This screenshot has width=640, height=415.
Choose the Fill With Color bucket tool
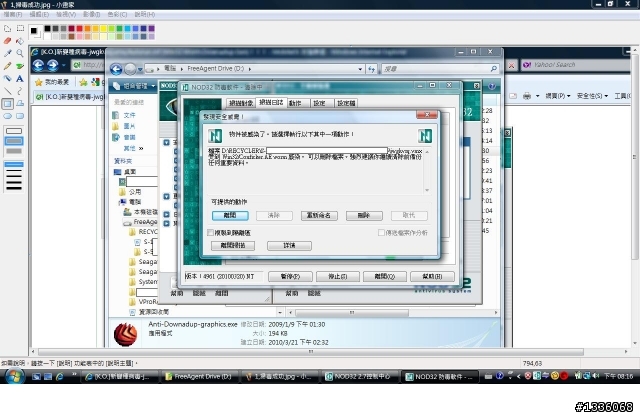[x=20, y=41]
